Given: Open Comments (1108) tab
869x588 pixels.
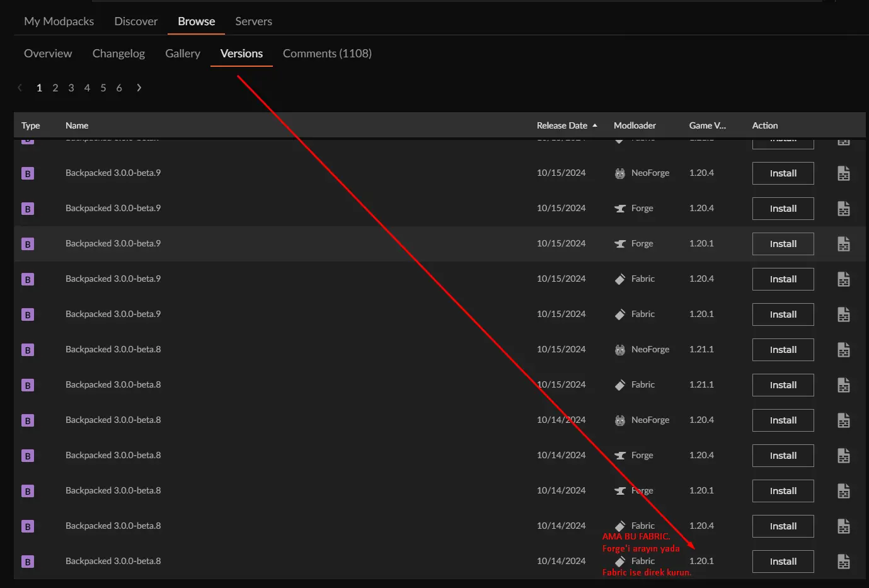Looking at the screenshot, I should click(x=327, y=54).
